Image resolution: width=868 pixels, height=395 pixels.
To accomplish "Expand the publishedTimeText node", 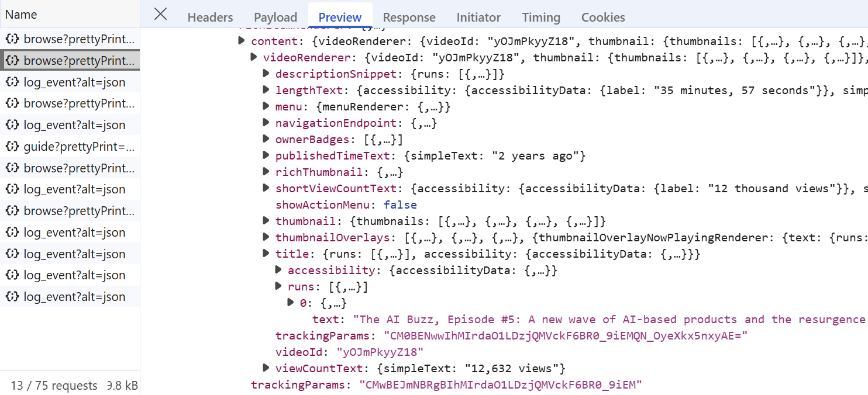I will [266, 156].
